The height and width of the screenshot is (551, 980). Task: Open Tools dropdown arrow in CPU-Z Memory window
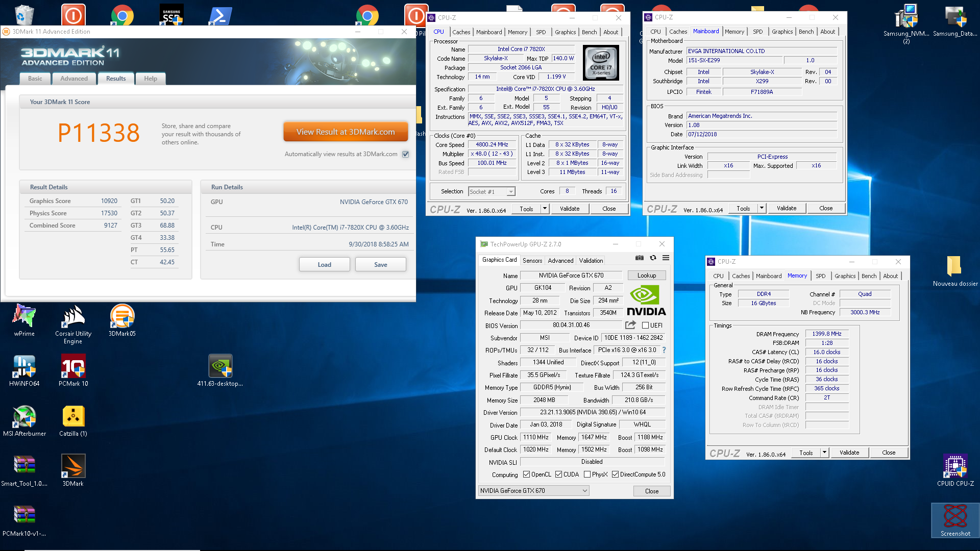coord(824,453)
